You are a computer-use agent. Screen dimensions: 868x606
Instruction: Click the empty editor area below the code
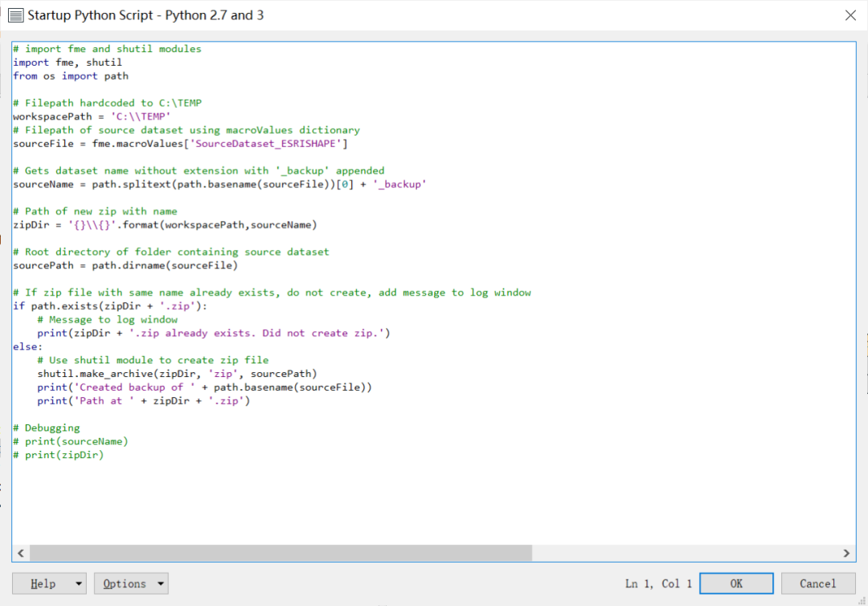click(434, 504)
